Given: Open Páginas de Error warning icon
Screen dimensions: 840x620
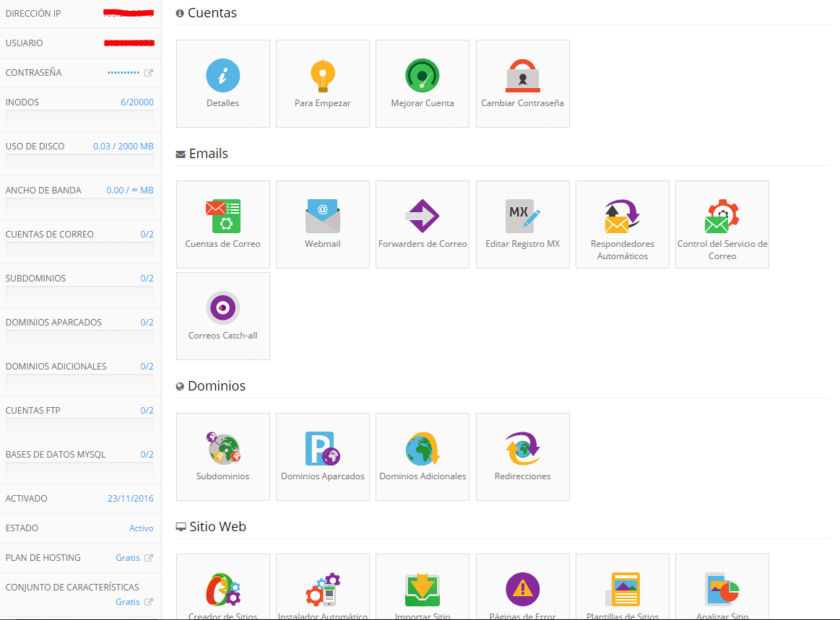Looking at the screenshot, I should [x=522, y=589].
